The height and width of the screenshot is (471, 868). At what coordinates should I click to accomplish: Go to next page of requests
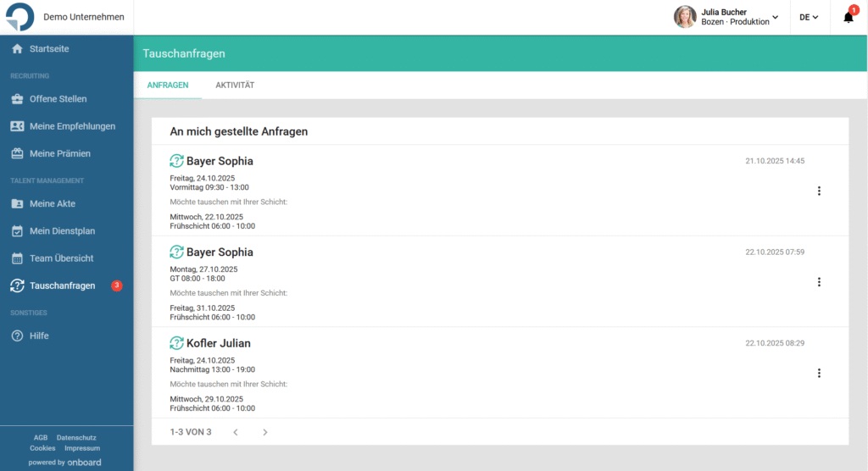tap(264, 432)
